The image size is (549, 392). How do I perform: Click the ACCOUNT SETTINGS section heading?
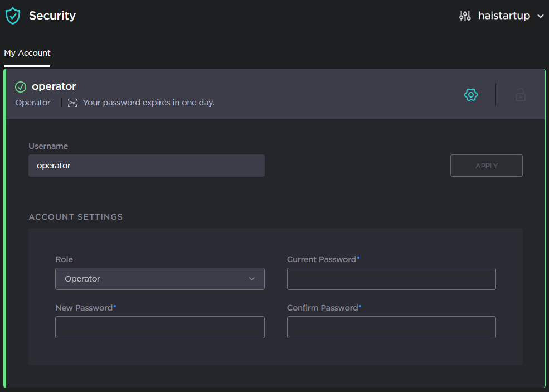[76, 217]
